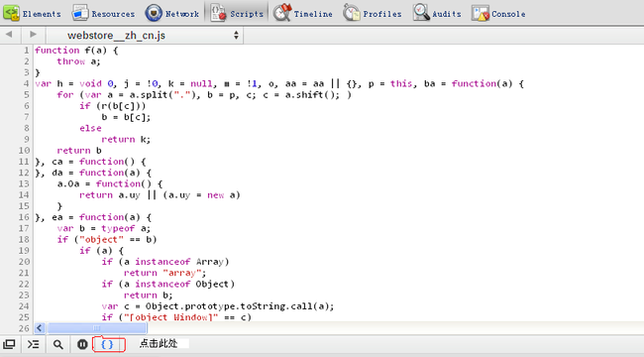Click code text "a.Oa = function() {"
Viewport: 644px width, 357px height.
pos(110,183)
